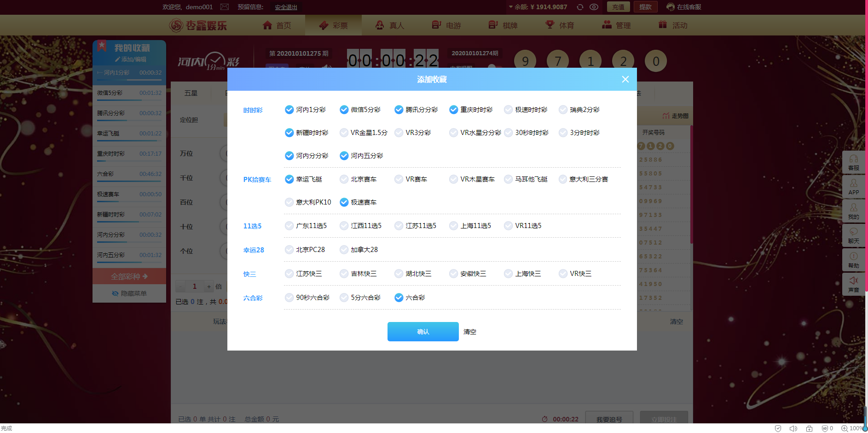Click 提款 withdraw button
The image size is (868, 433).
tap(645, 7)
